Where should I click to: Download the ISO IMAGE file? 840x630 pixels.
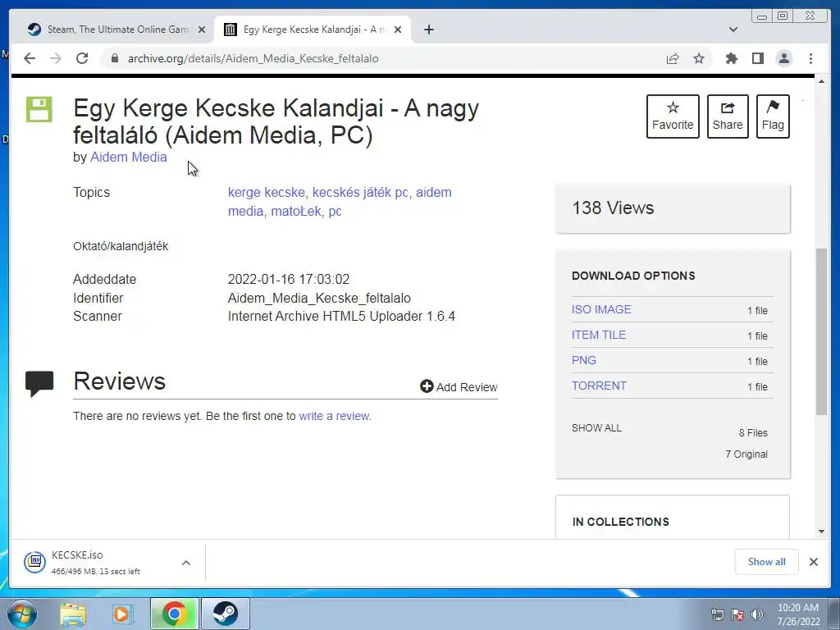click(601, 309)
